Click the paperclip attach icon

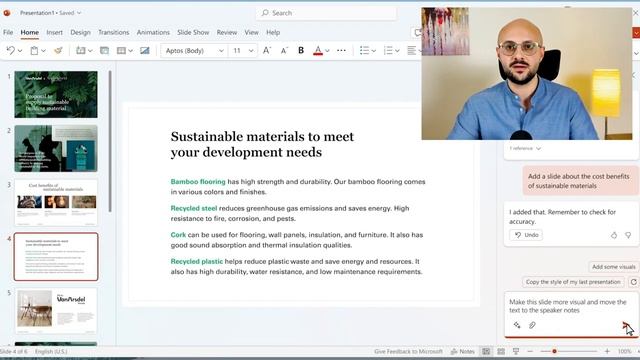532,325
